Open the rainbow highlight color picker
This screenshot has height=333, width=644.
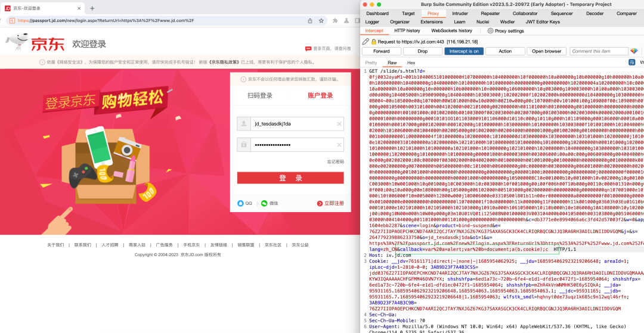point(634,51)
